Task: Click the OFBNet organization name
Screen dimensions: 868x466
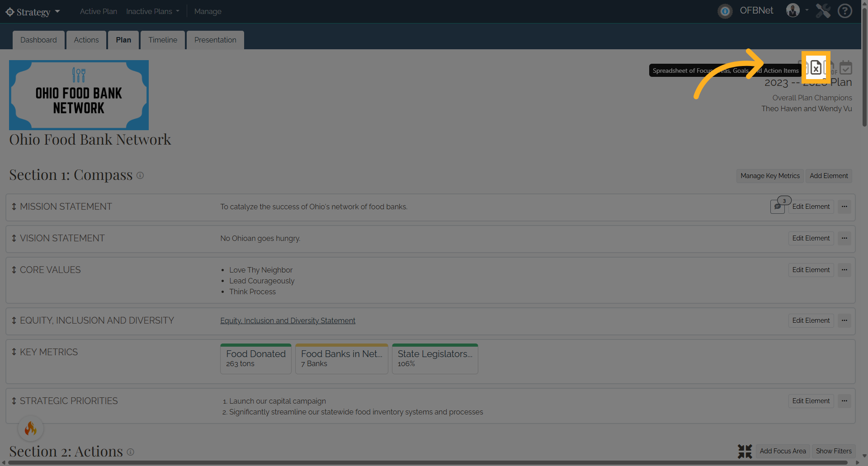Action: [x=756, y=10]
